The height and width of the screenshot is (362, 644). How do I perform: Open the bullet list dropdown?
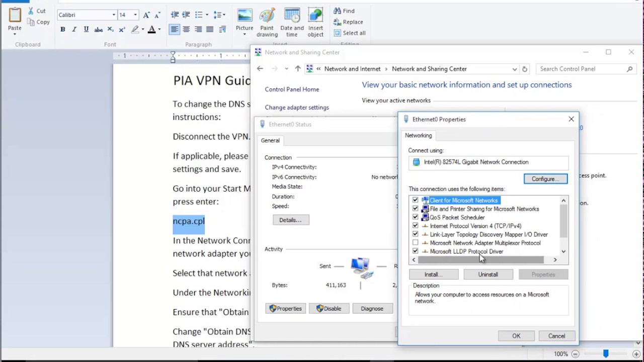pyautogui.click(x=206, y=15)
